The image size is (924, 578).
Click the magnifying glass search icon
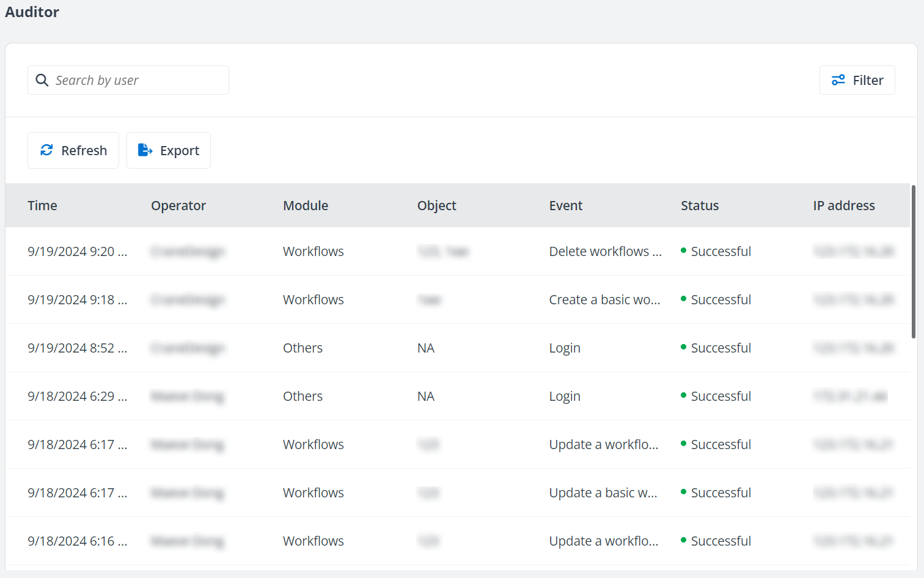tap(42, 80)
